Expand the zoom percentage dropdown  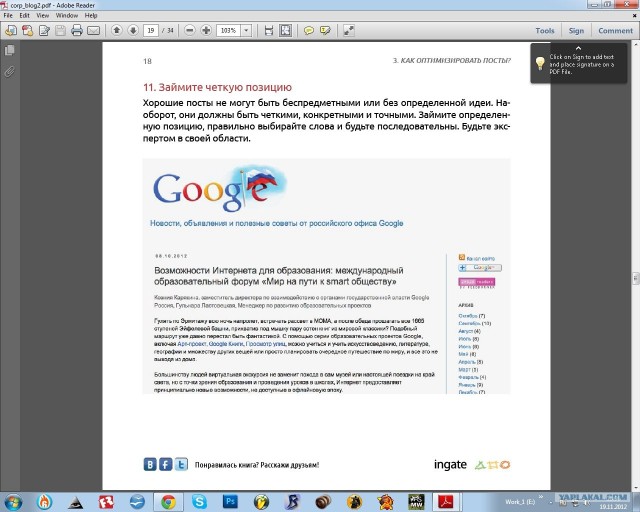pyautogui.click(x=245, y=31)
